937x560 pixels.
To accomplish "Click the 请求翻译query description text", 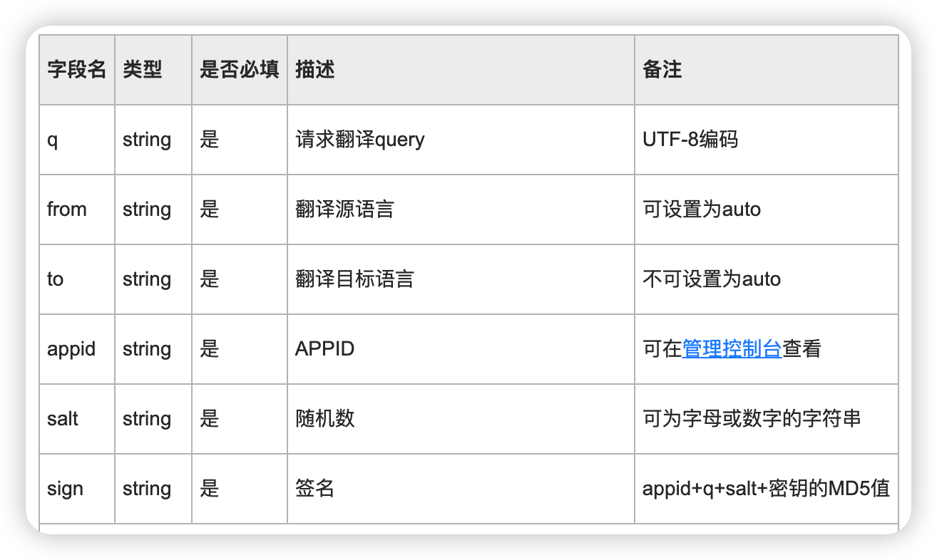I will 359,140.
